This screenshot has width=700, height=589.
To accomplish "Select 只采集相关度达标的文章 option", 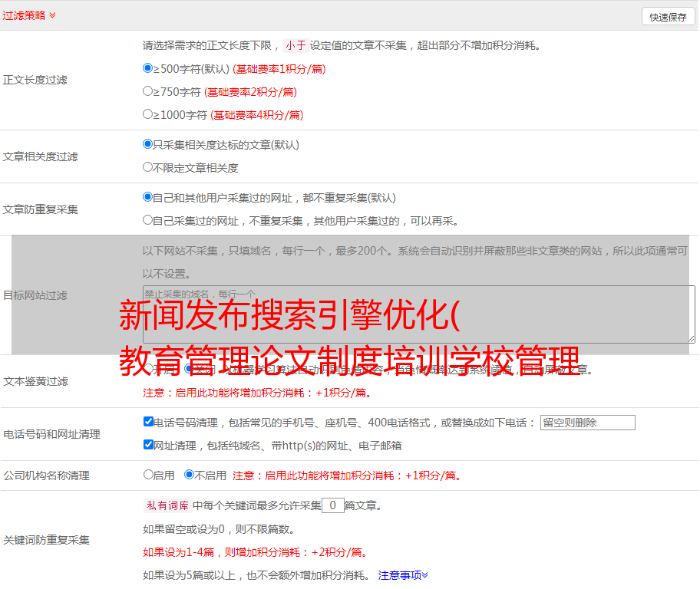I will [x=148, y=143].
